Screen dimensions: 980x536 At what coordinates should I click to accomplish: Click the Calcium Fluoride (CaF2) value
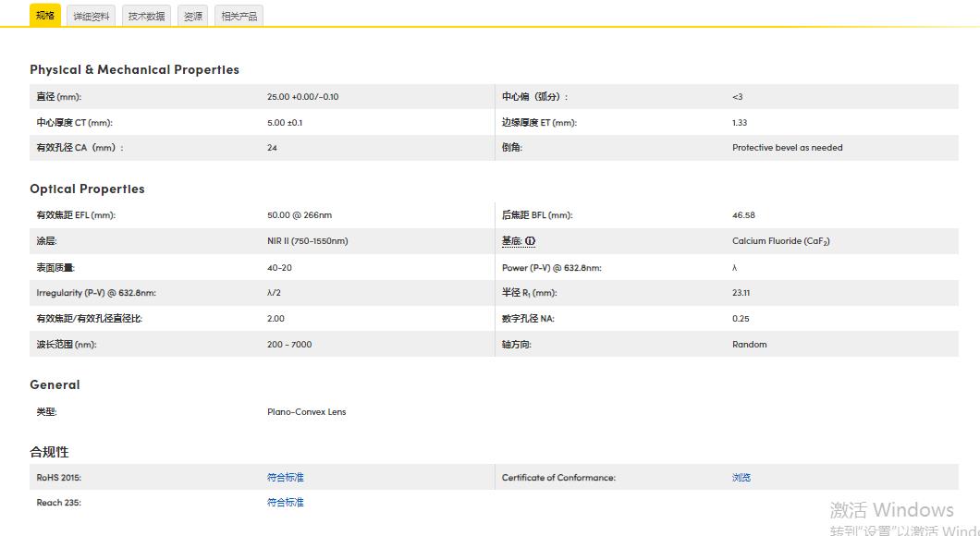tap(780, 241)
